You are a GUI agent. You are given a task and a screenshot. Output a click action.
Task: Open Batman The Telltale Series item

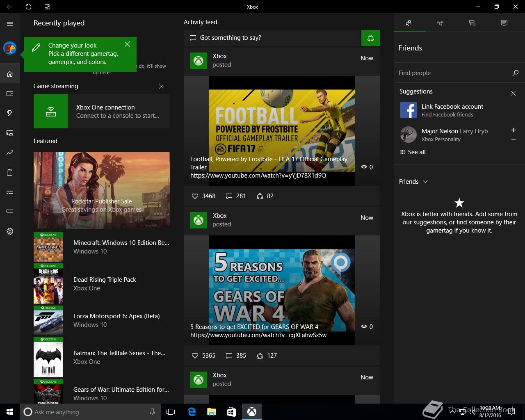(x=102, y=357)
